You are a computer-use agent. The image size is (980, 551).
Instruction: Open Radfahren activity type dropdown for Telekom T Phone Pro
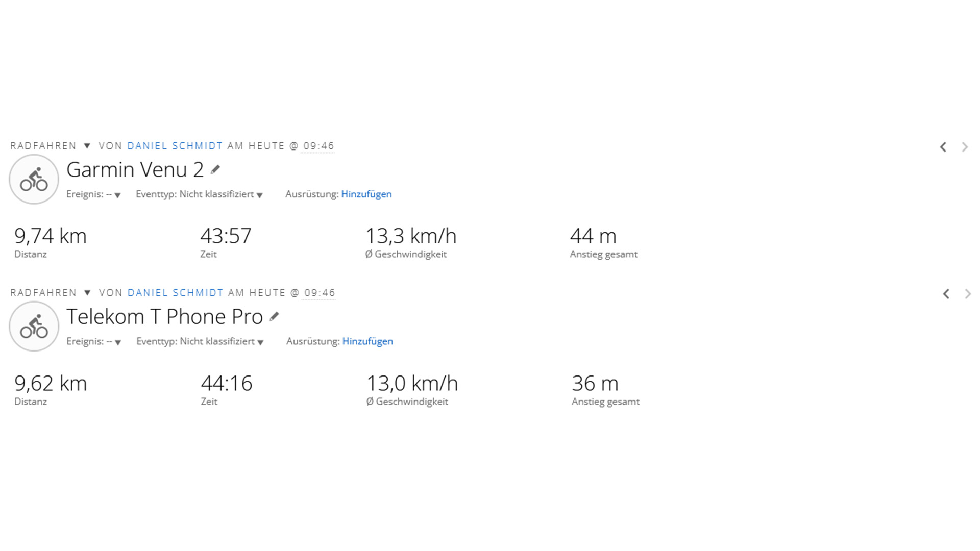click(87, 293)
